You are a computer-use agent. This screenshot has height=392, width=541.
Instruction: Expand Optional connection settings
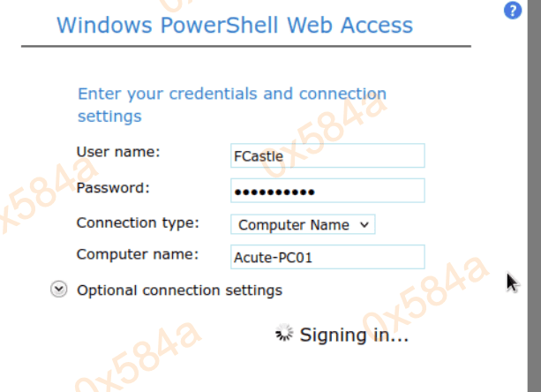click(179, 290)
